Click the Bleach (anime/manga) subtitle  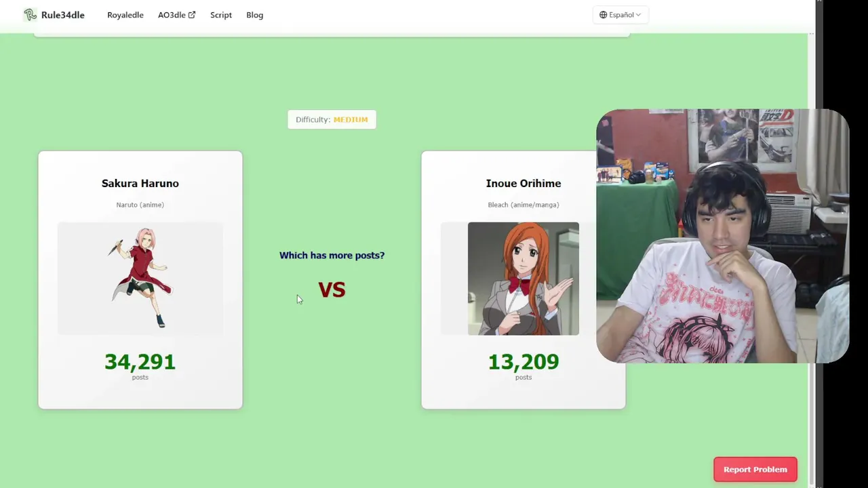(x=524, y=205)
